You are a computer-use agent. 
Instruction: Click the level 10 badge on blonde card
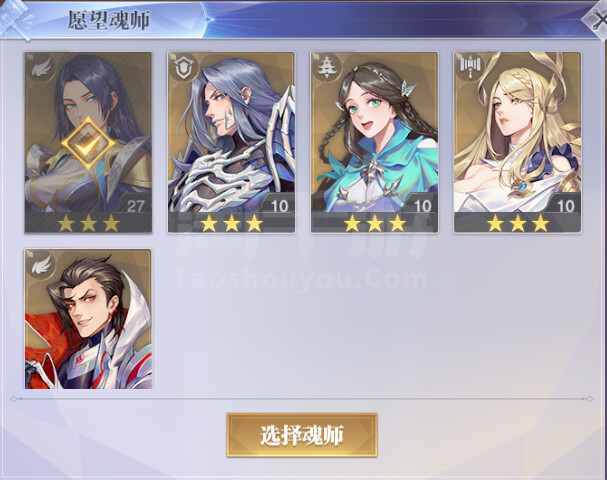[564, 205]
